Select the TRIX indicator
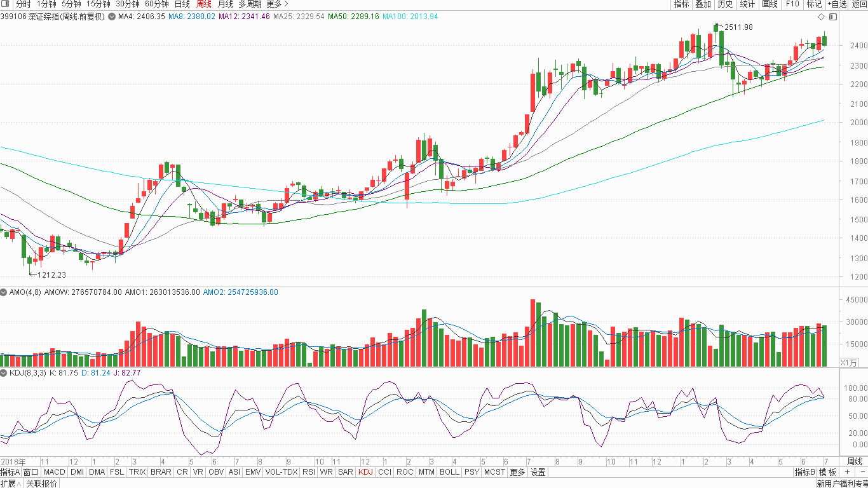This screenshot has height=488, width=868. 137,472
